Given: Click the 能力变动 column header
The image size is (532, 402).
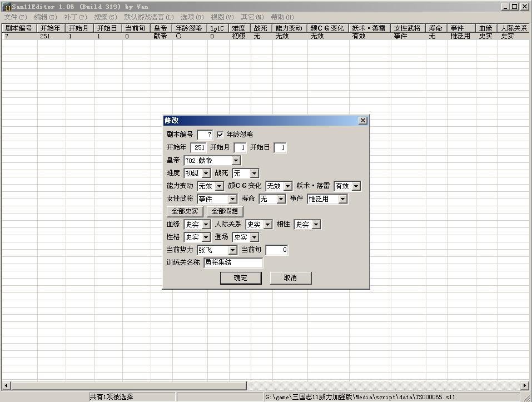Looking at the screenshot, I should (x=289, y=28).
